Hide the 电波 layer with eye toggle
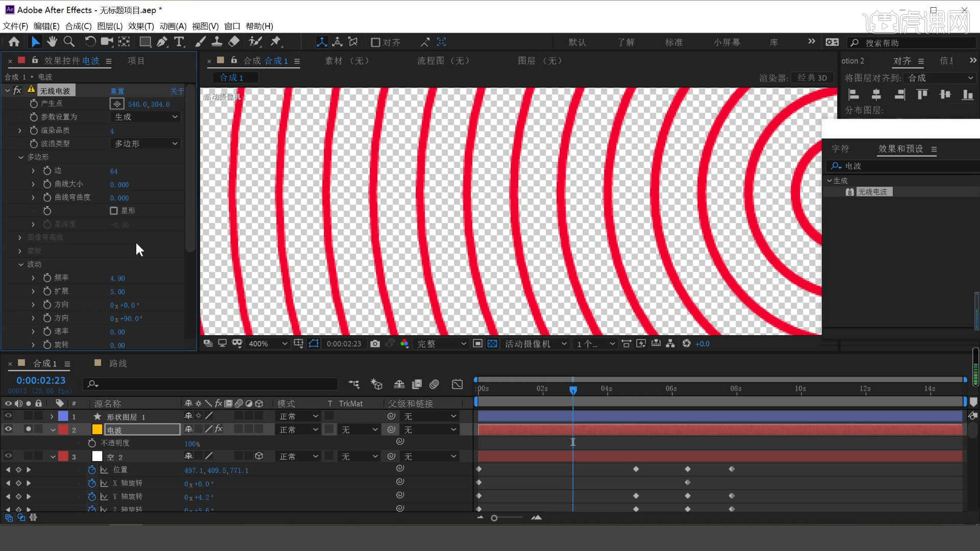The image size is (980, 551). click(x=8, y=430)
